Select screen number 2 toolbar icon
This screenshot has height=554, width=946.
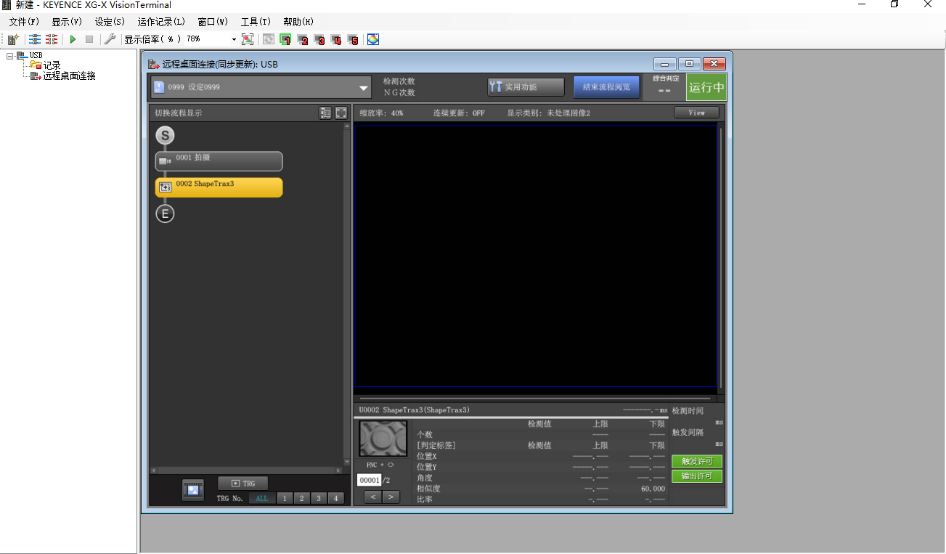coord(302,39)
